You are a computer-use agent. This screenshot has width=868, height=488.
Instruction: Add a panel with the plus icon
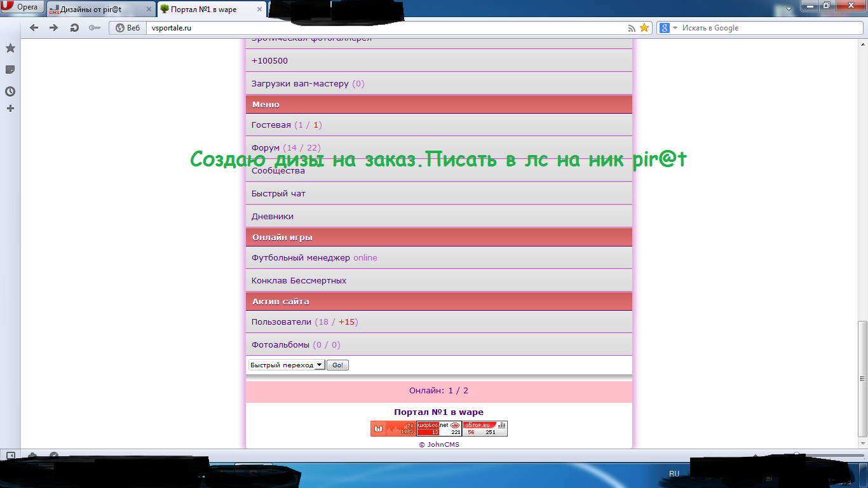pyautogui.click(x=10, y=109)
